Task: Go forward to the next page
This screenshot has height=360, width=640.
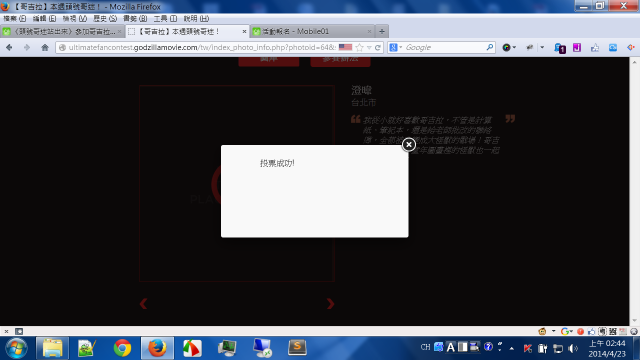Action: click(27, 47)
